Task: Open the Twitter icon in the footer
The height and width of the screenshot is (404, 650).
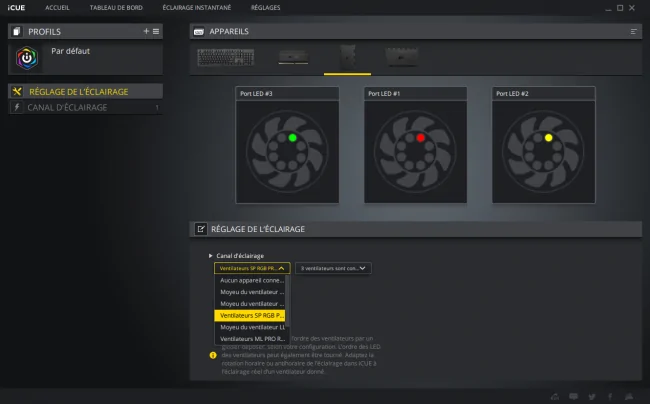Action: [592, 397]
